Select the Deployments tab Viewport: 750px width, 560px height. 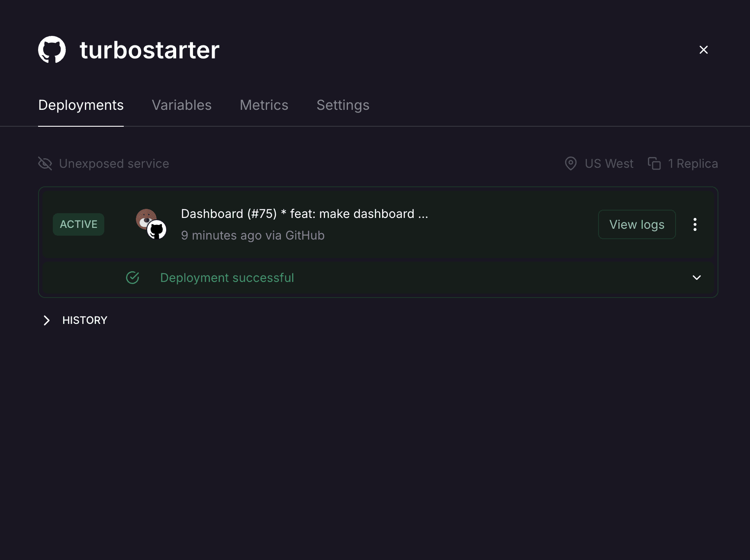click(81, 105)
